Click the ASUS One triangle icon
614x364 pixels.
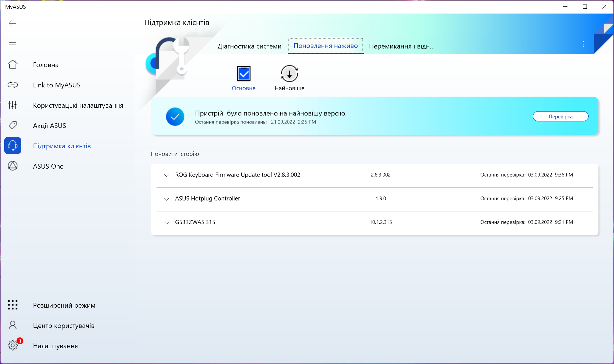[13, 166]
